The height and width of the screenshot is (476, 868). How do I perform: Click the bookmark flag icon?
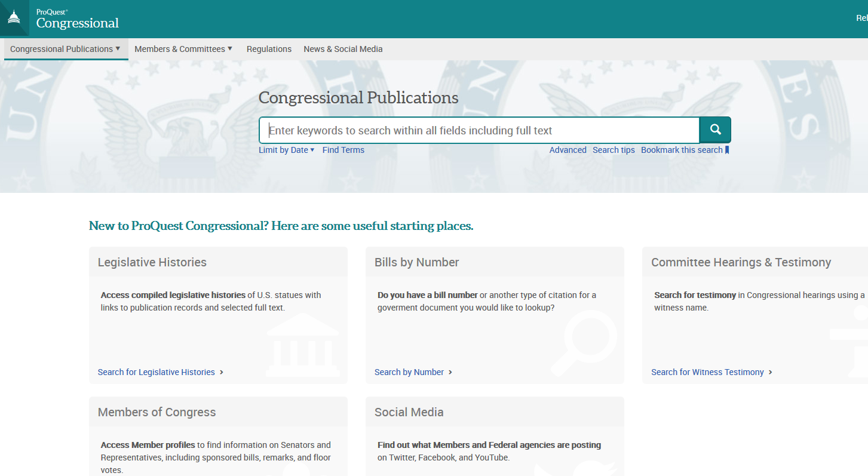point(726,150)
